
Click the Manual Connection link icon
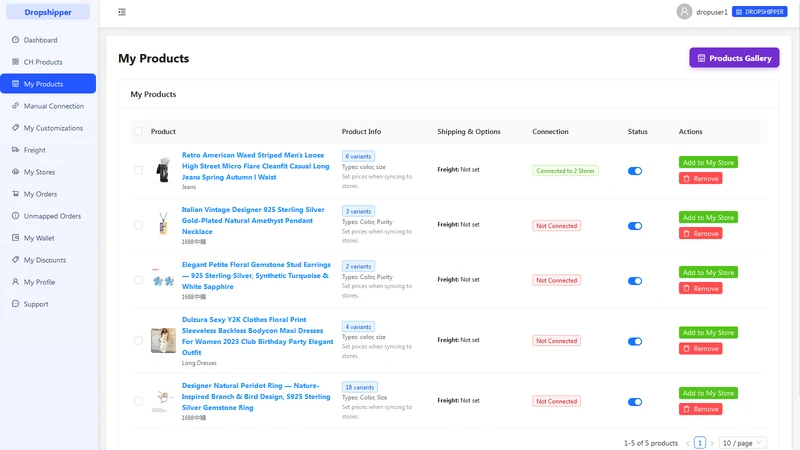pyautogui.click(x=15, y=106)
